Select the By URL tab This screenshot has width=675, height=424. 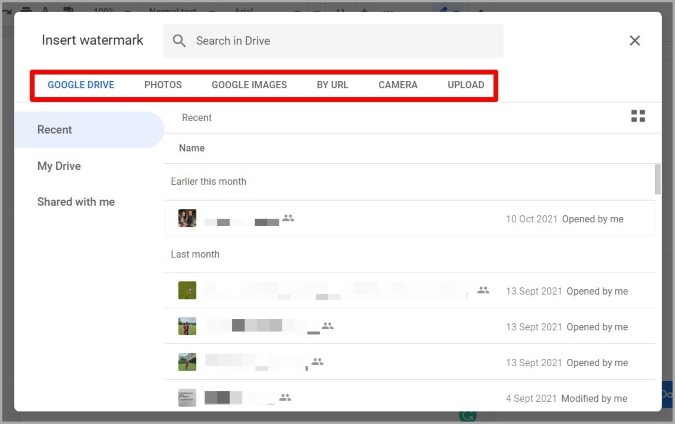pos(332,85)
